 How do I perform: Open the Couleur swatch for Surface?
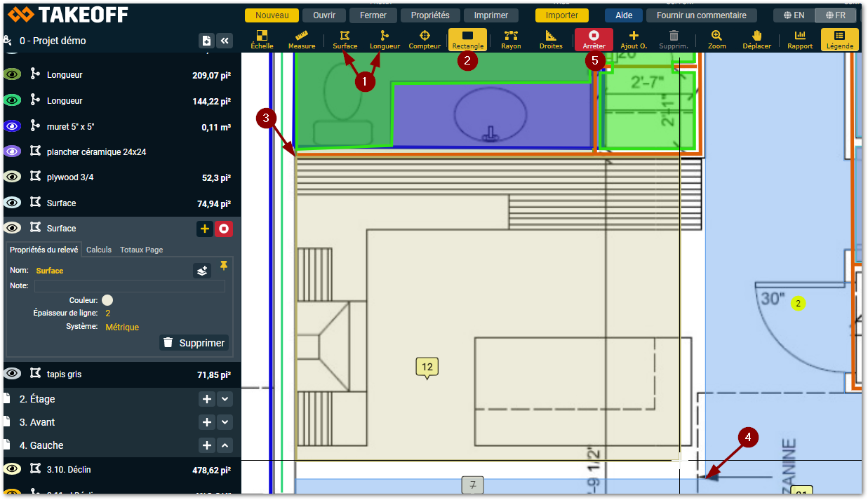[x=107, y=300]
